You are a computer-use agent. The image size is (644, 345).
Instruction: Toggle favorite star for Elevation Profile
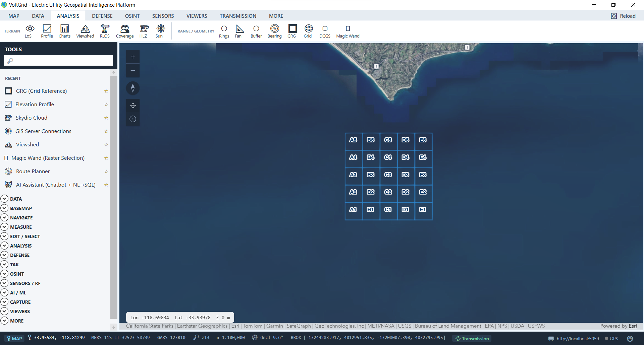106,105
